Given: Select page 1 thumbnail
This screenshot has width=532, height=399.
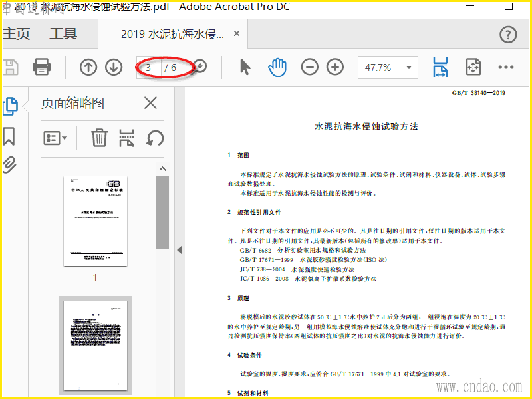Looking at the screenshot, I should [x=95, y=221].
